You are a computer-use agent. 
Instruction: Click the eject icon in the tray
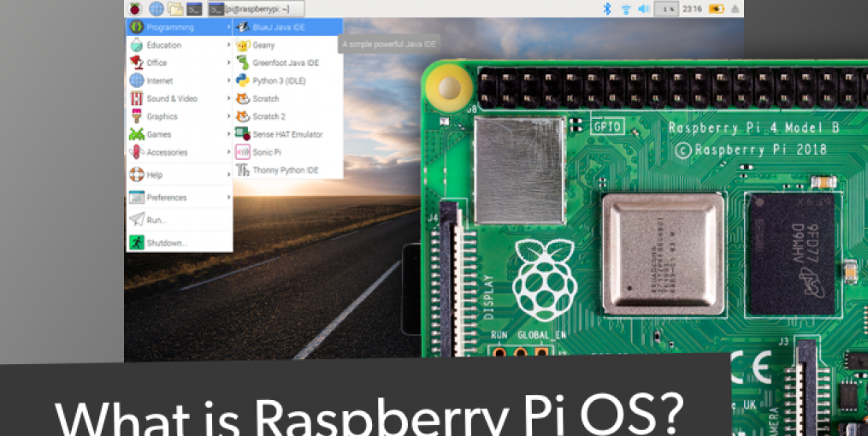[x=735, y=9]
